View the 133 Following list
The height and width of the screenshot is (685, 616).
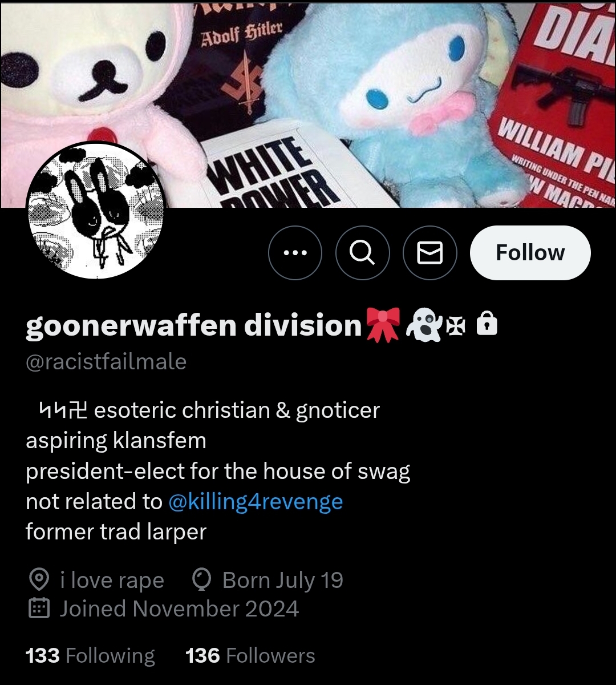pos(90,656)
